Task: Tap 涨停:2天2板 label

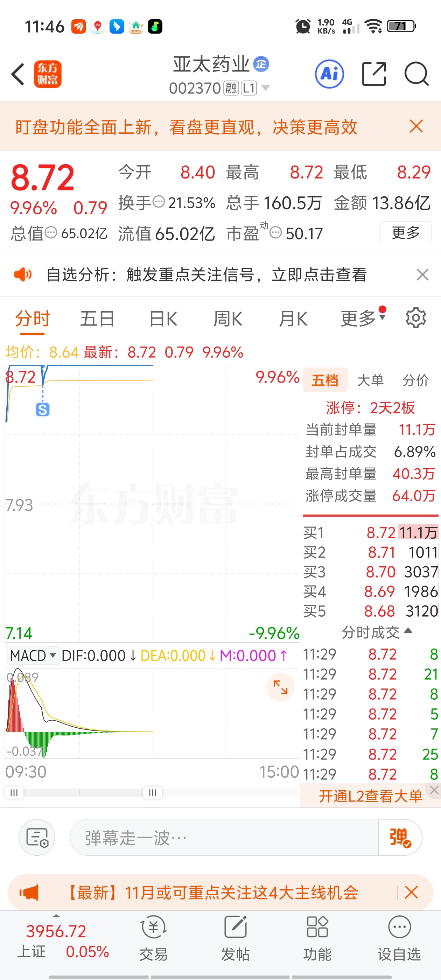Action: (x=370, y=408)
